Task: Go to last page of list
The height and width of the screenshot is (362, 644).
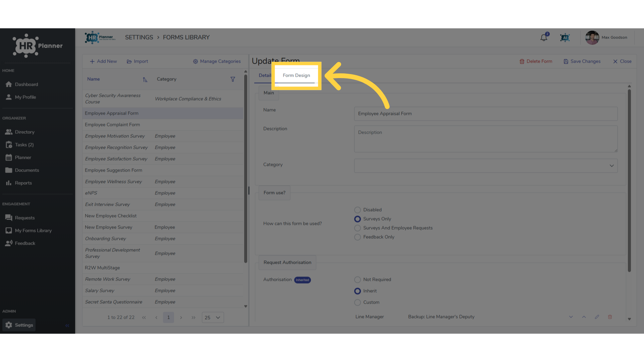Action: pyautogui.click(x=194, y=317)
